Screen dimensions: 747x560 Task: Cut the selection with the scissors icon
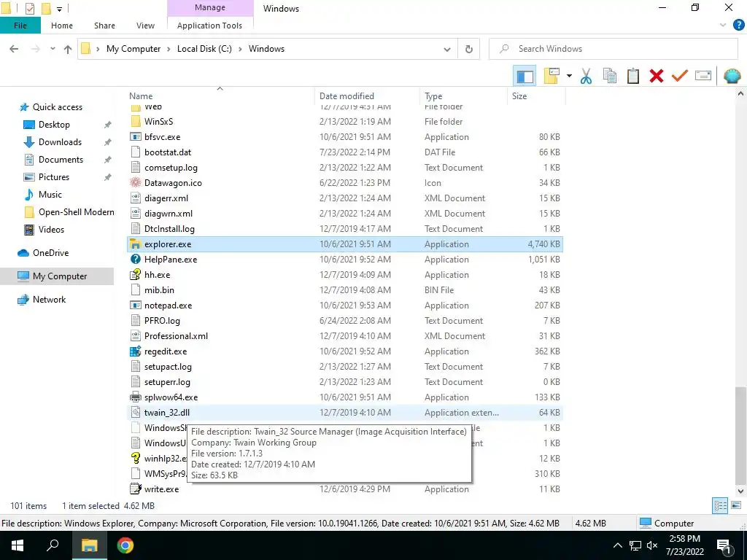point(586,76)
